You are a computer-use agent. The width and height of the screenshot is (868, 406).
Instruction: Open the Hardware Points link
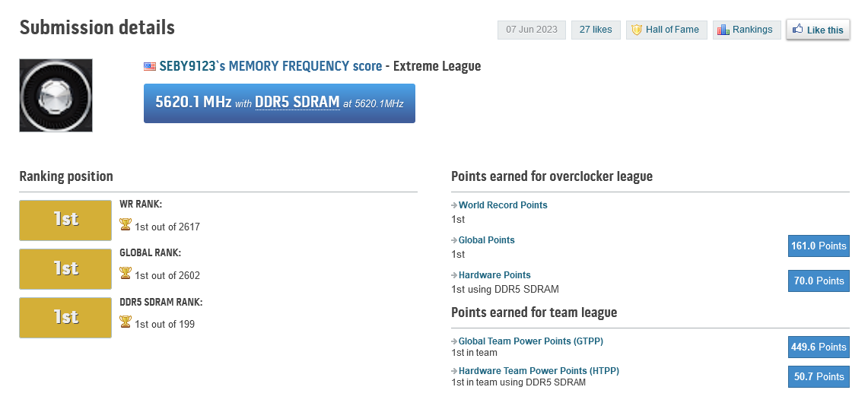(494, 275)
